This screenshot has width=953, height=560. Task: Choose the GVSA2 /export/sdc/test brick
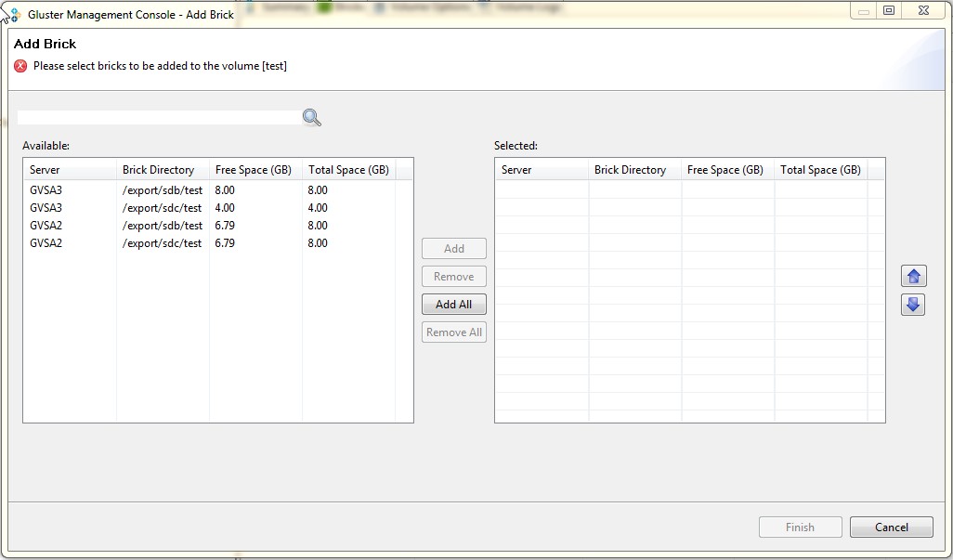(162, 243)
